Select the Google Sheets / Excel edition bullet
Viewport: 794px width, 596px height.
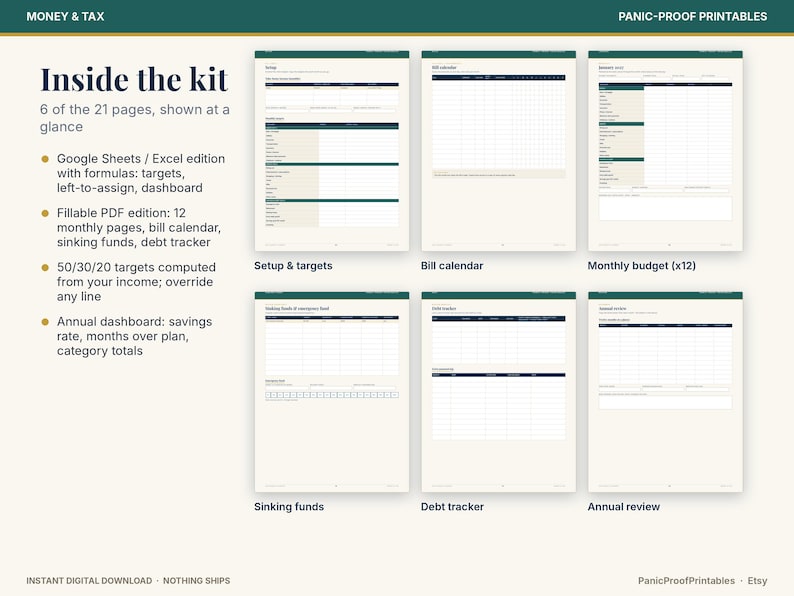(x=141, y=173)
